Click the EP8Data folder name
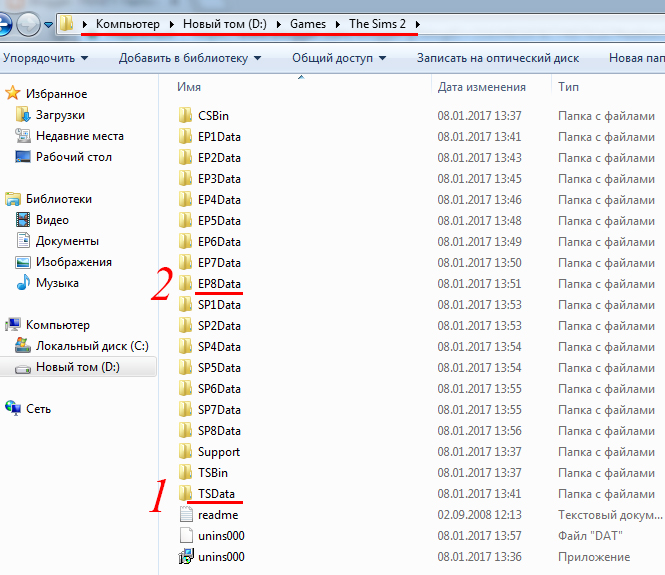The width and height of the screenshot is (665, 575). click(x=219, y=284)
